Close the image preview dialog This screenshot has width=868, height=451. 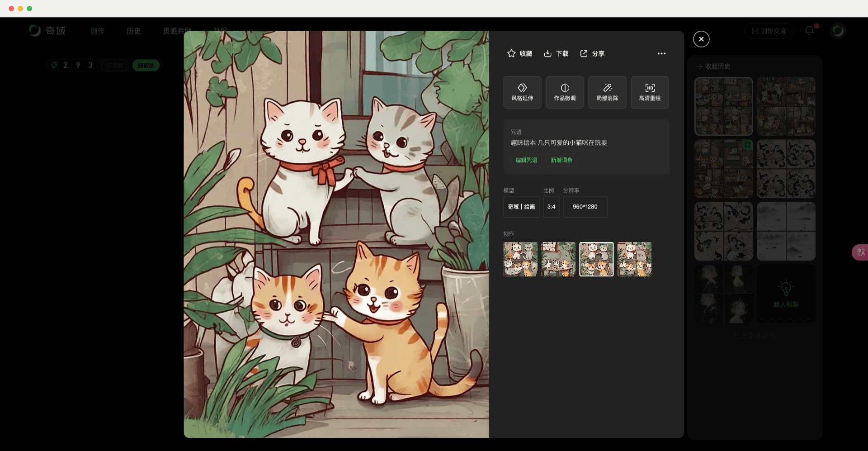click(x=701, y=39)
